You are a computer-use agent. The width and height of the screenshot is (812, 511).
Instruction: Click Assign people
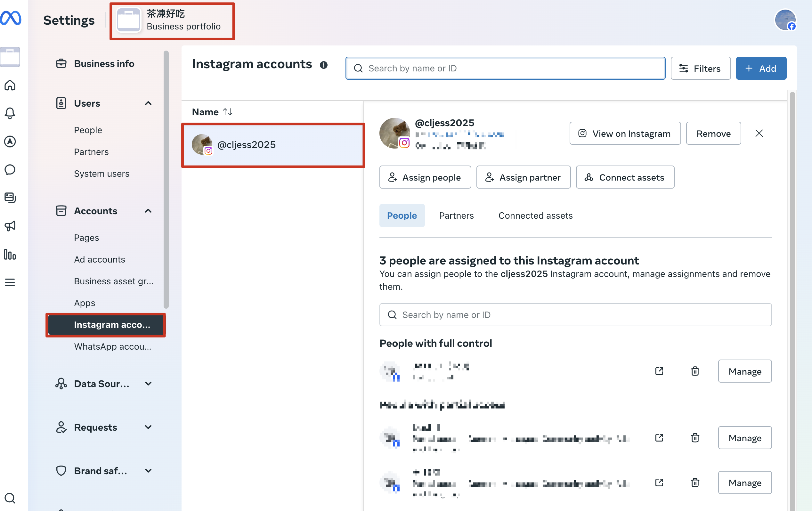[425, 177]
